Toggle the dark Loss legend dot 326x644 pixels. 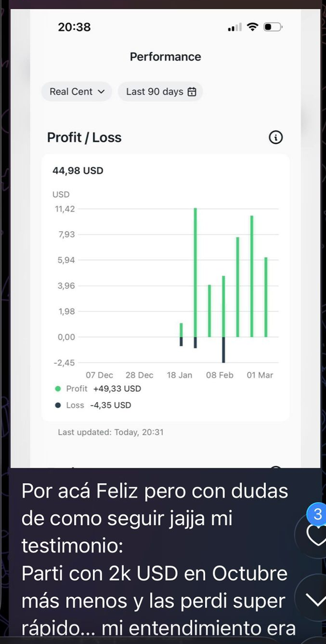click(58, 405)
